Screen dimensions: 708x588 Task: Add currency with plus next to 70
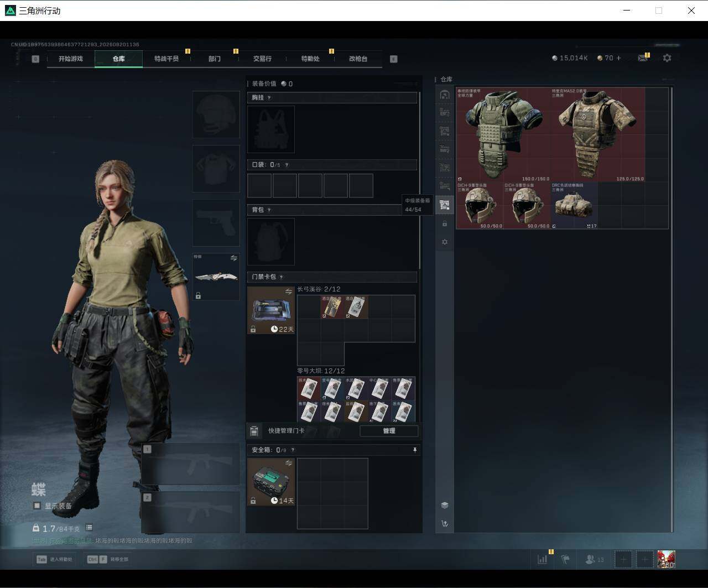coord(618,58)
